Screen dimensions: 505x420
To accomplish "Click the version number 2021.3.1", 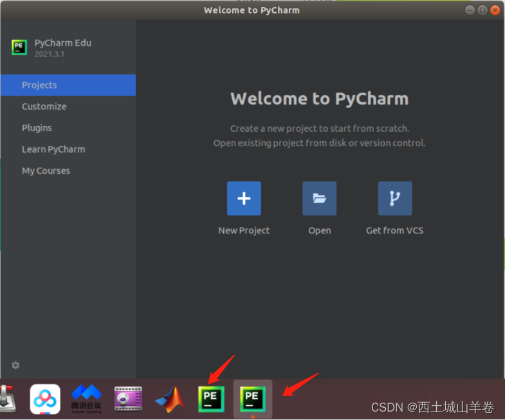I will point(50,54).
